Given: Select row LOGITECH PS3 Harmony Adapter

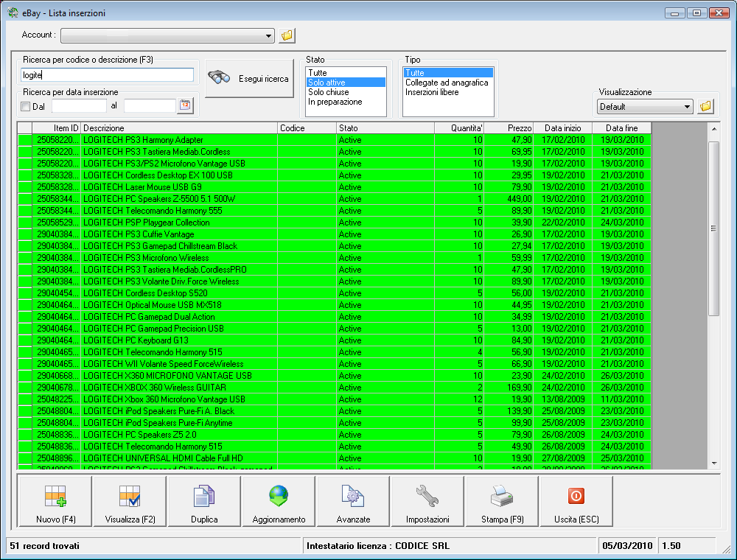Looking at the screenshot, I should point(334,139).
